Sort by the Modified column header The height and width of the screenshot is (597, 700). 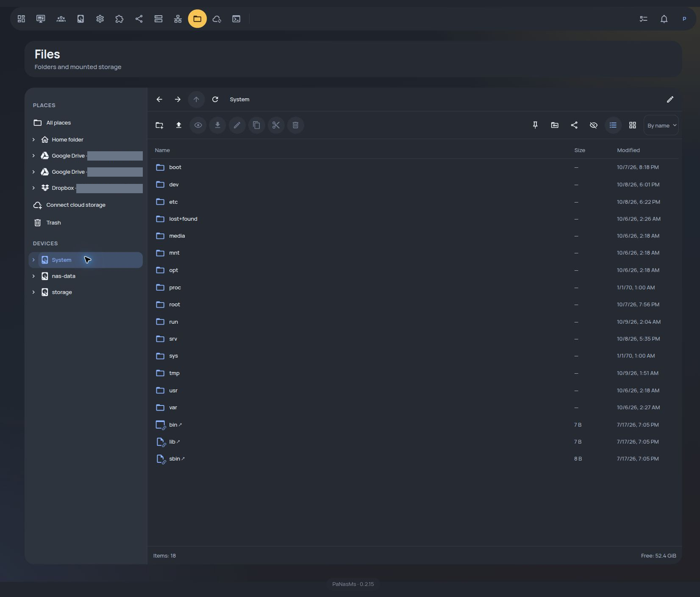point(628,150)
